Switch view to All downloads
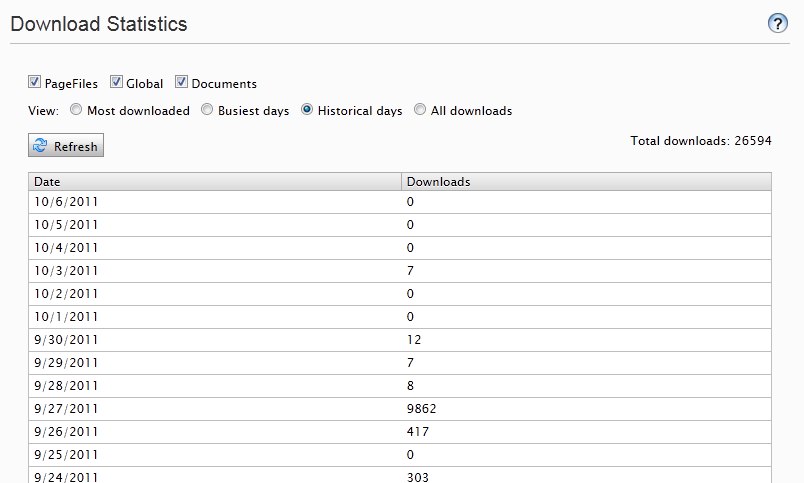This screenshot has height=483, width=804. tap(421, 110)
